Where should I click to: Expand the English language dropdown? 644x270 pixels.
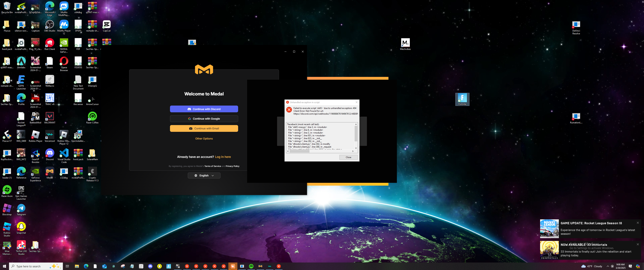(x=204, y=175)
